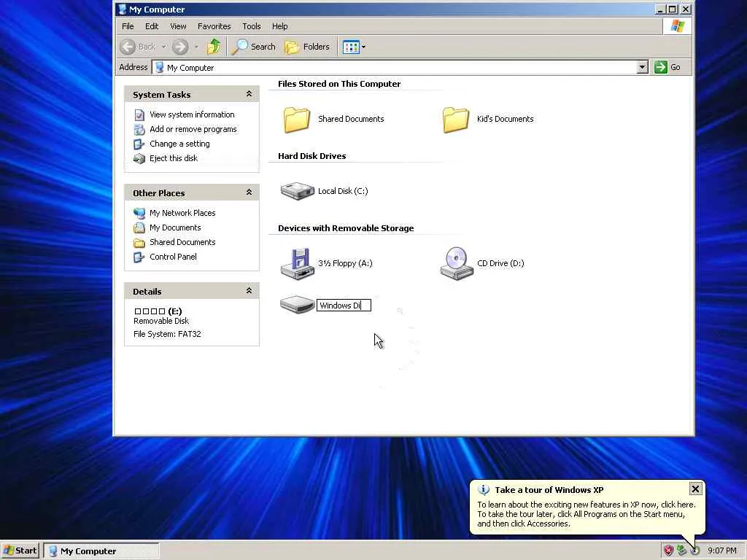Click the red security shield tray icon
This screenshot has height=560, width=747.
(668, 551)
